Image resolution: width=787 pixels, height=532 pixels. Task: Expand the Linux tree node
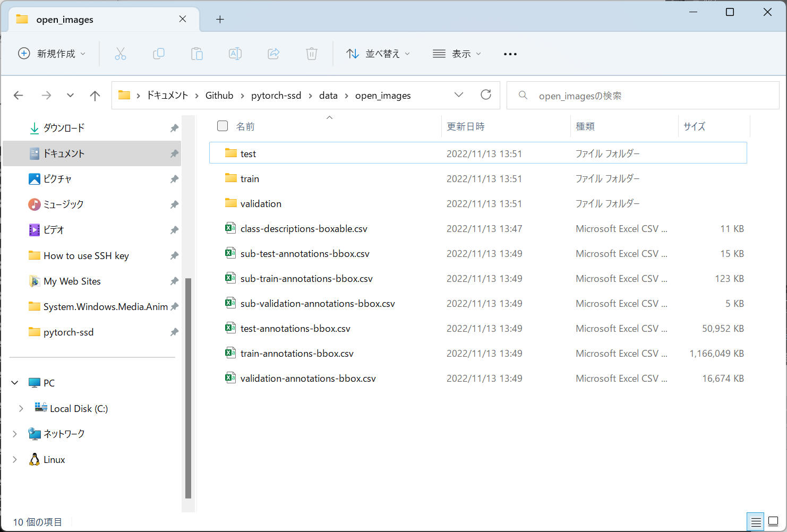point(15,460)
